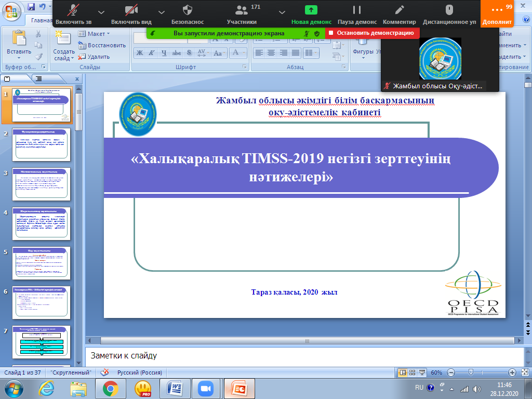Image resolution: width=532 pixels, height=399 pixels.
Task: Expand video options arrow next to camera
Action: point(162,12)
